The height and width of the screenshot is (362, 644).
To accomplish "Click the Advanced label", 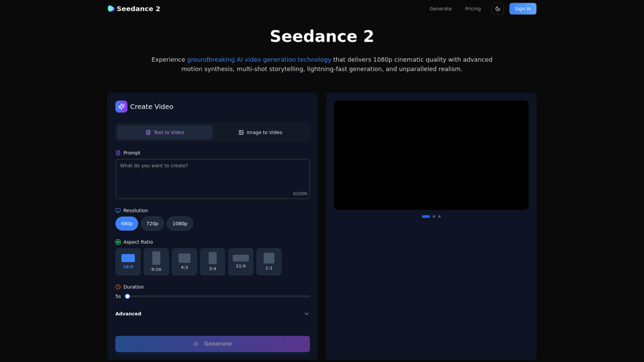I will pyautogui.click(x=128, y=314).
